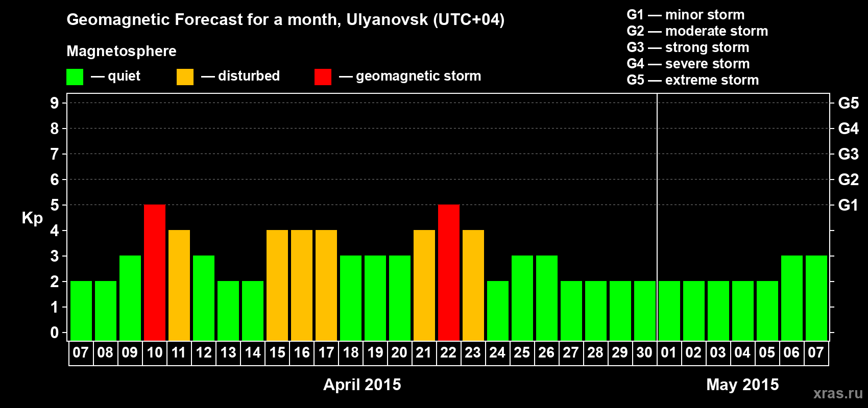The height and width of the screenshot is (408, 868).
Task: Click the yellow disturbed legend swatch
Action: point(185,77)
